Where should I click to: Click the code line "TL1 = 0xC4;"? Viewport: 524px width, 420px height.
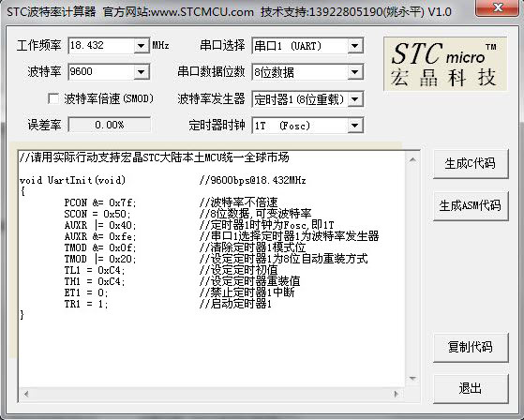(x=95, y=270)
